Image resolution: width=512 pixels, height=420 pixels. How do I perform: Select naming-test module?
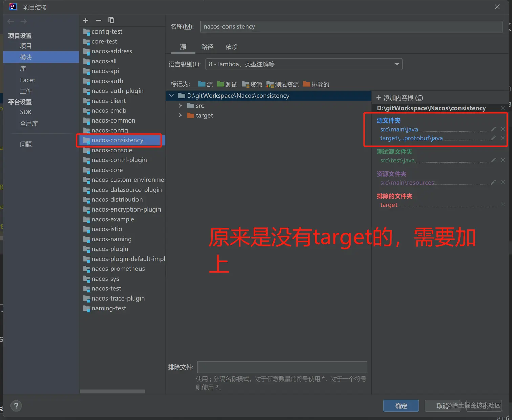(109, 308)
